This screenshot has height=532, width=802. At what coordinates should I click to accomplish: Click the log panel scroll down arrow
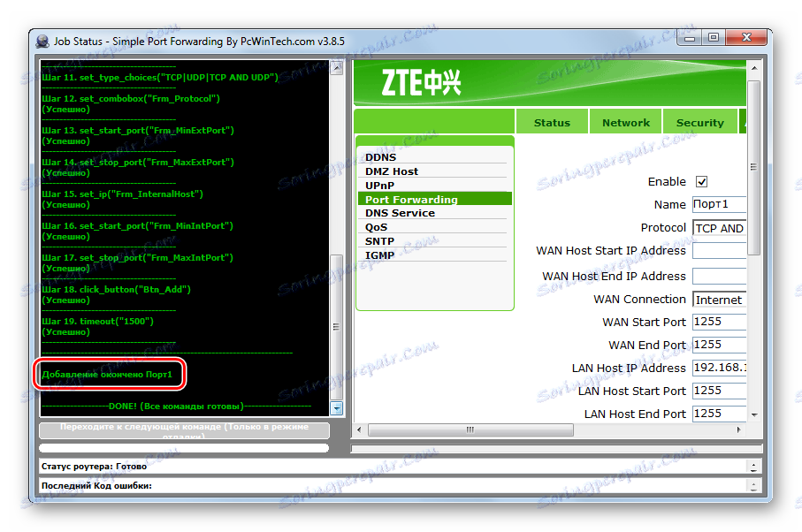coord(337,408)
